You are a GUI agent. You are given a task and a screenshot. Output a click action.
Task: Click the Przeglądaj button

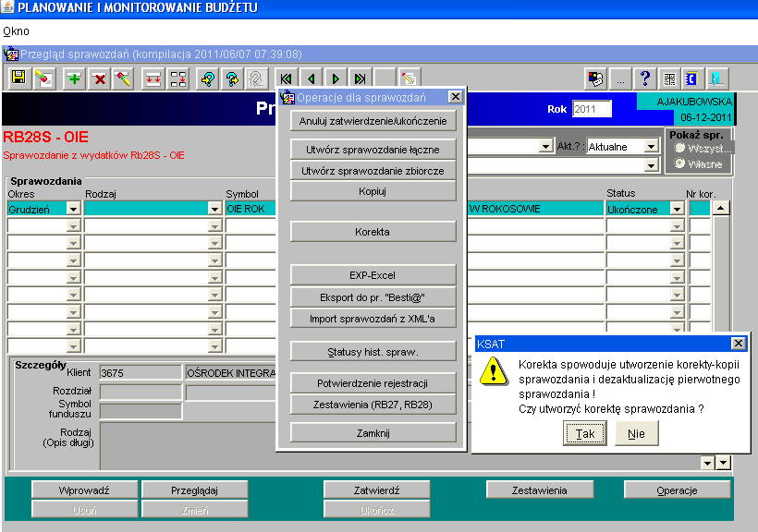coord(194,490)
